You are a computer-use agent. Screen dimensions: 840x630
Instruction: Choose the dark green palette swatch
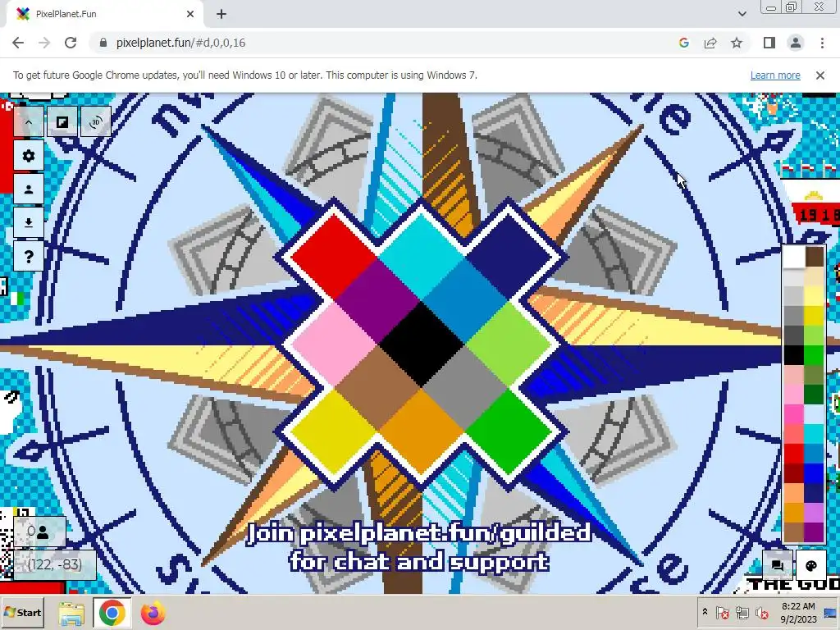814,395
